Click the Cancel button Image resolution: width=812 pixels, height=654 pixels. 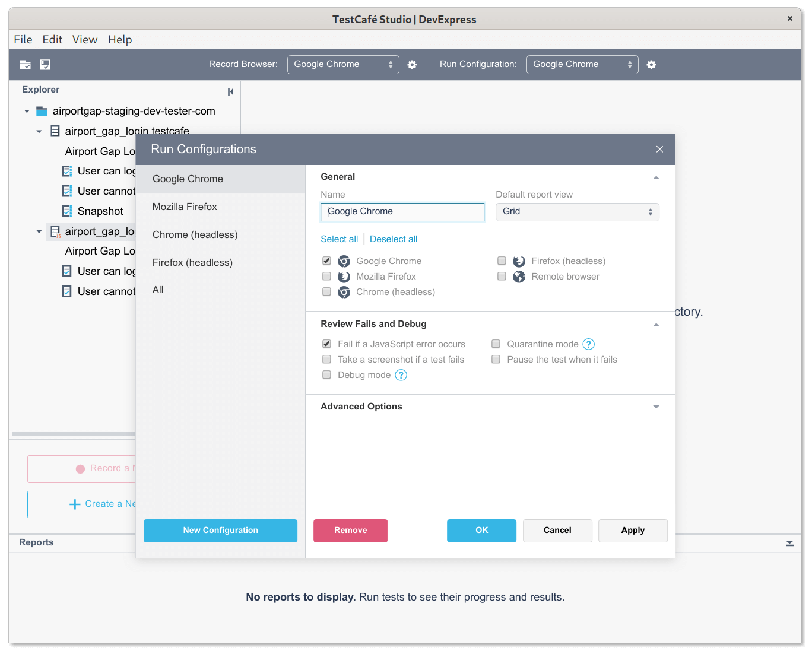557,531
